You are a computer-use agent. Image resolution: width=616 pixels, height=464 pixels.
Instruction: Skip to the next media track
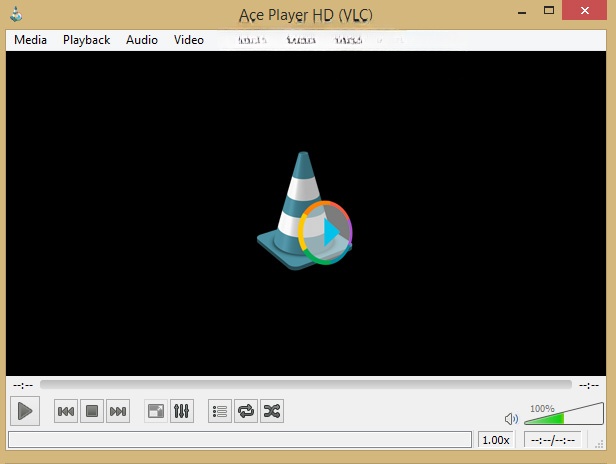(x=118, y=411)
